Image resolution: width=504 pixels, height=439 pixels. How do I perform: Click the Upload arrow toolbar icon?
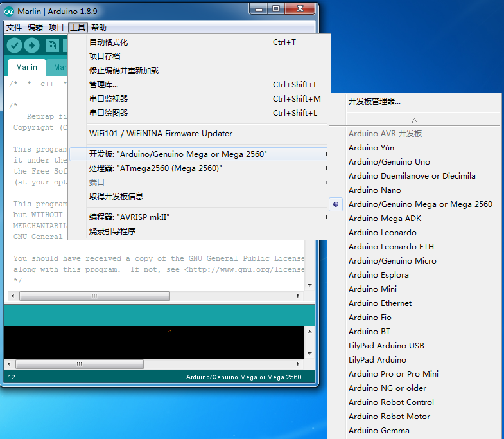(x=32, y=46)
